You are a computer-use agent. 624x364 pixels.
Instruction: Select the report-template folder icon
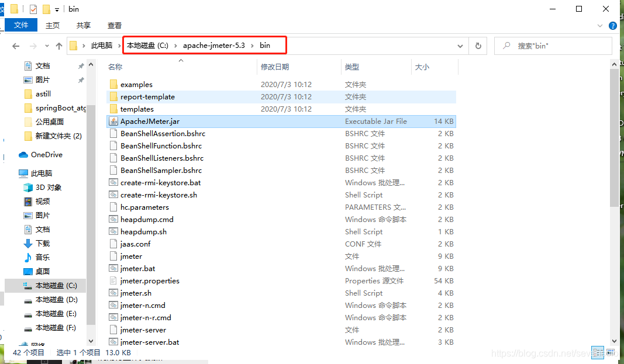113,96
